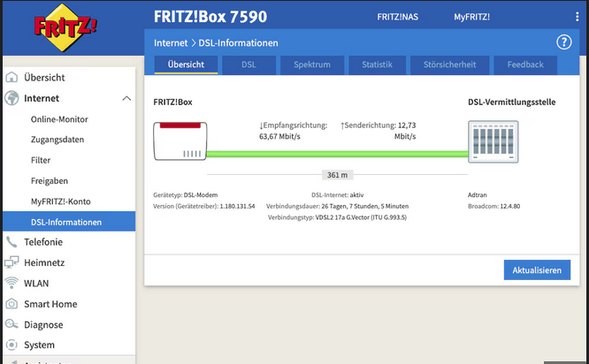589x364 pixels.
Task: Click the DSL-Vermittlungsstelle heading
Action: (512, 102)
